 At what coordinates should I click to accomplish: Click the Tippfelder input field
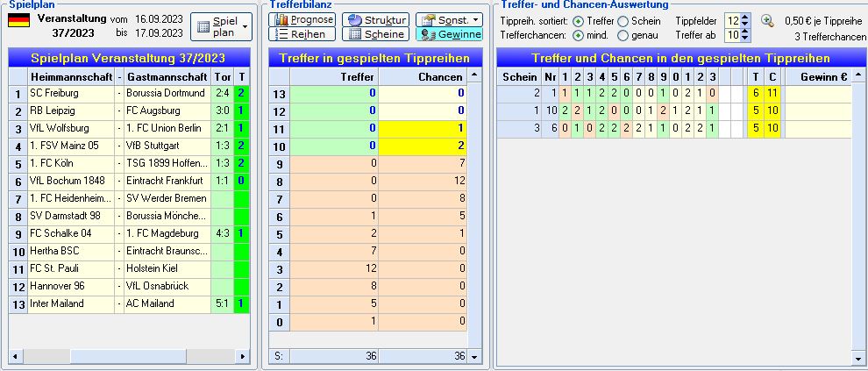pos(733,21)
